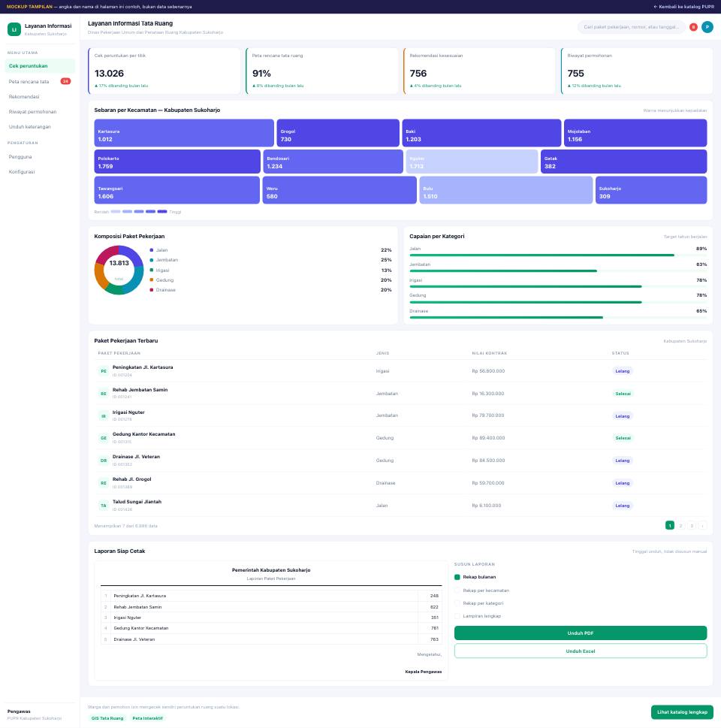Select the Bendosari 1.234 heatmap tile

point(333,162)
